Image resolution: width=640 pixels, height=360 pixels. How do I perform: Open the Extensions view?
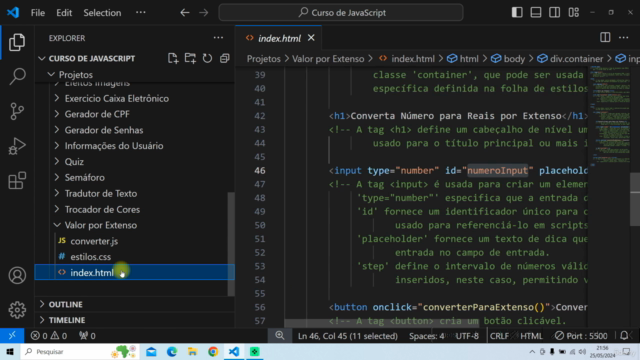click(x=17, y=180)
